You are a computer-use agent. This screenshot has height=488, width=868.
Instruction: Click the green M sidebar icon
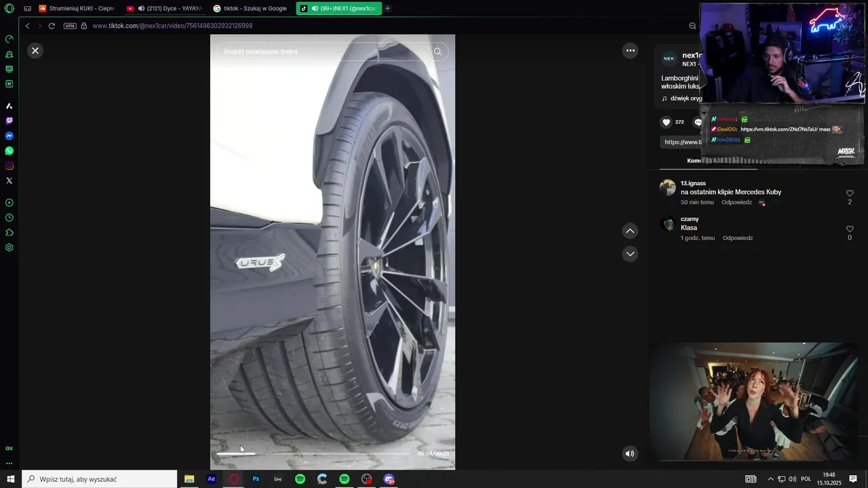pos(9,84)
